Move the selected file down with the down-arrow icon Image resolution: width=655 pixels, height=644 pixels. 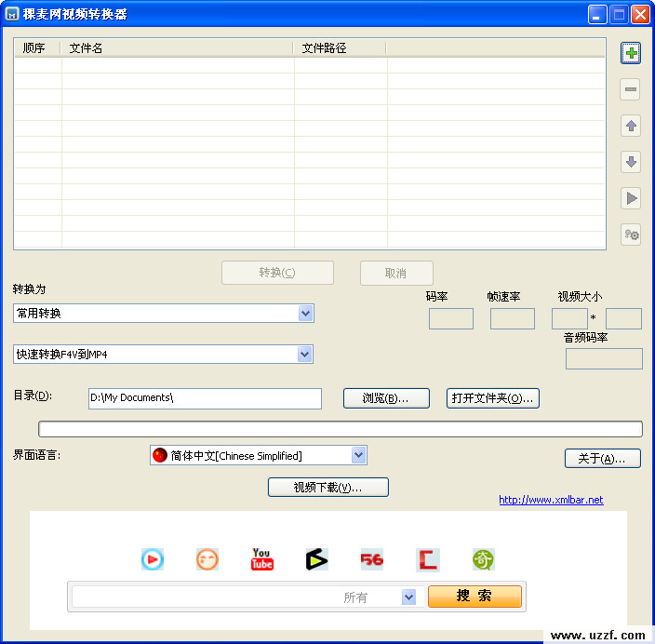(631, 162)
